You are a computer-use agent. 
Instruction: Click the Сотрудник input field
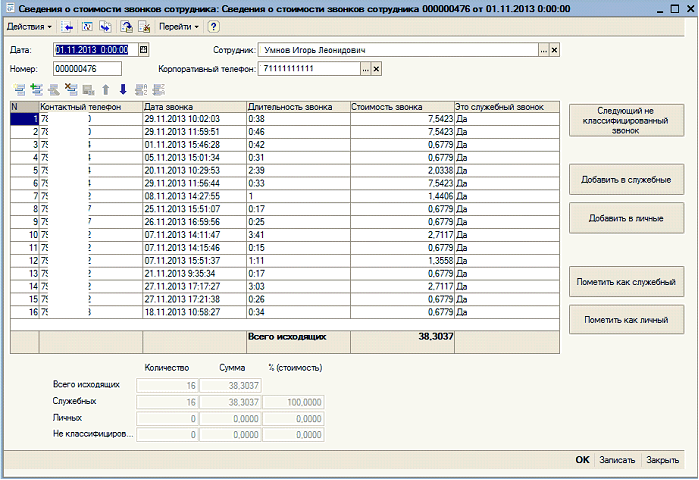tap(399, 50)
